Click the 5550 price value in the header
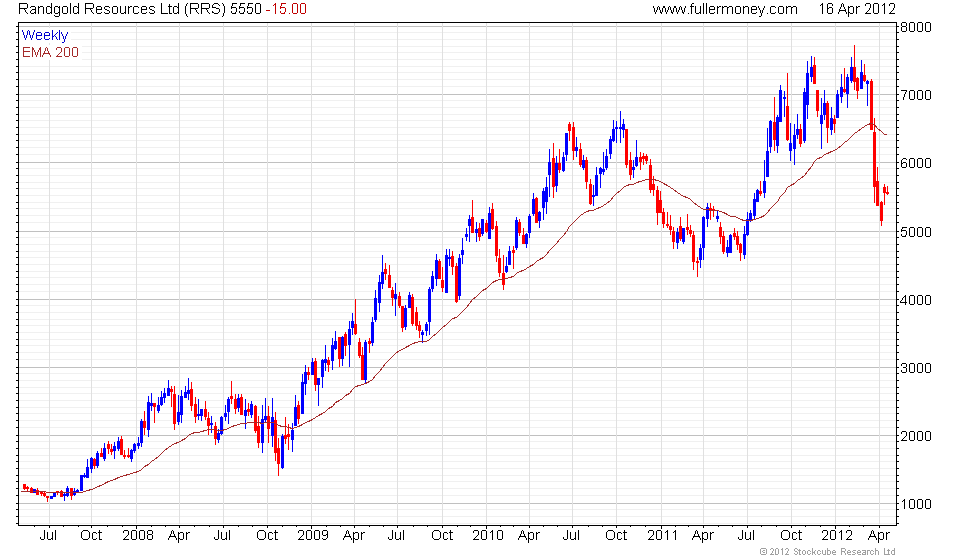980x560 pixels. tap(246, 9)
